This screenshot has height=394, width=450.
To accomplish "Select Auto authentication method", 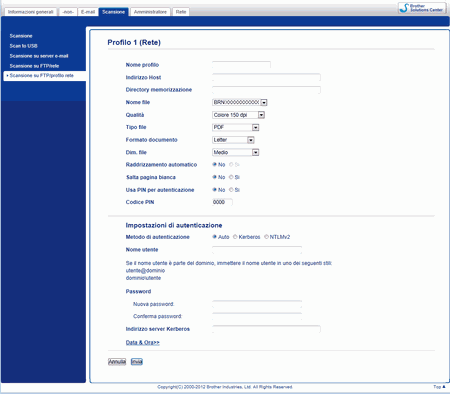I will point(221,237).
